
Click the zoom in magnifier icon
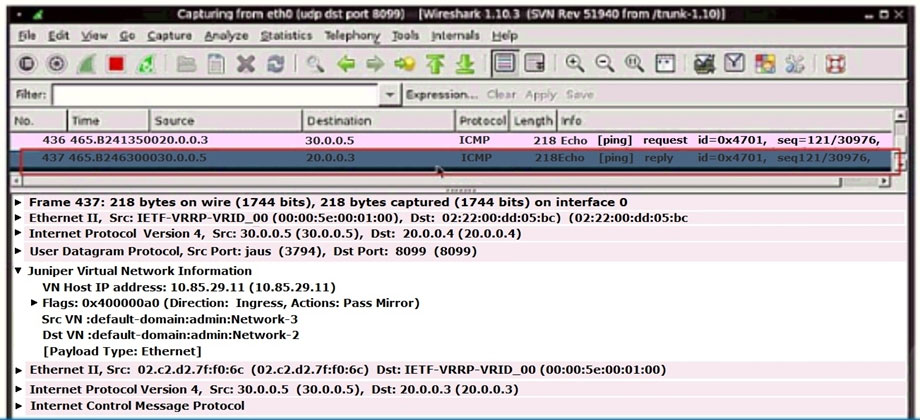575,63
